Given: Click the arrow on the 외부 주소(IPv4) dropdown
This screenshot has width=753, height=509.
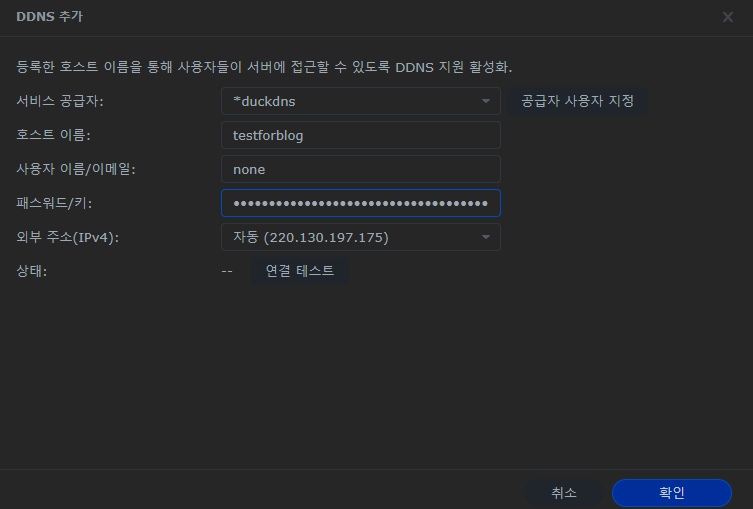Looking at the screenshot, I should tap(486, 237).
